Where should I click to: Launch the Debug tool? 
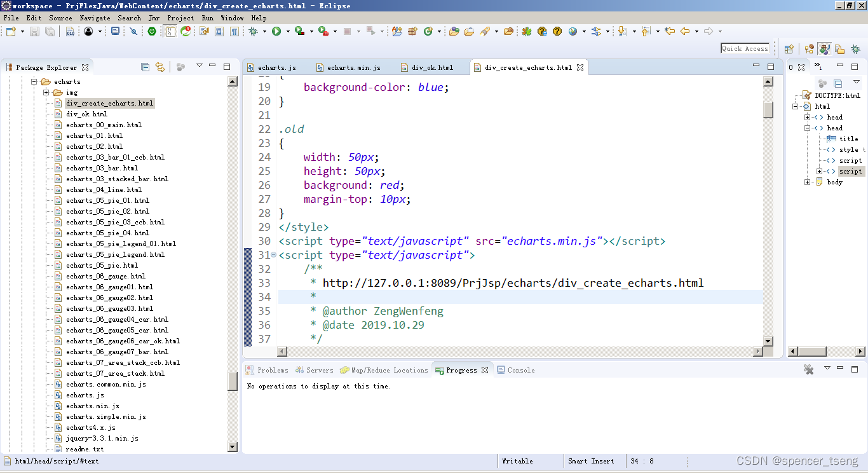254,31
